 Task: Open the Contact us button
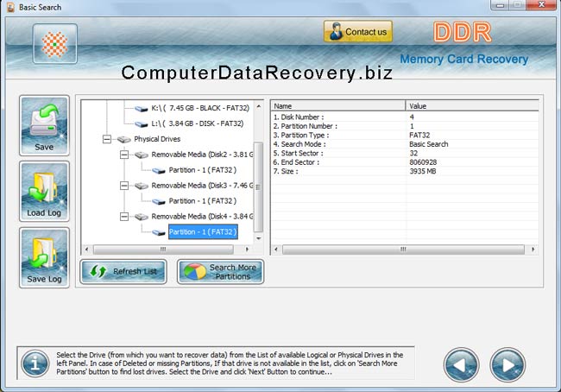point(358,31)
